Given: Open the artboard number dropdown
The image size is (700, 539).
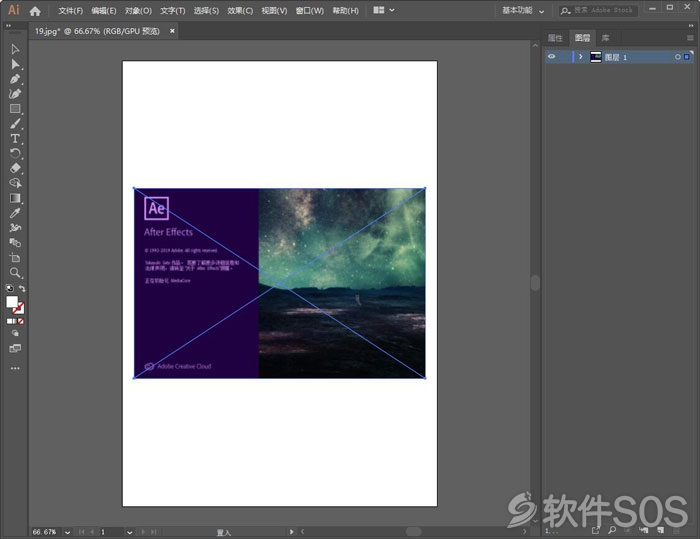Looking at the screenshot, I should (129, 532).
